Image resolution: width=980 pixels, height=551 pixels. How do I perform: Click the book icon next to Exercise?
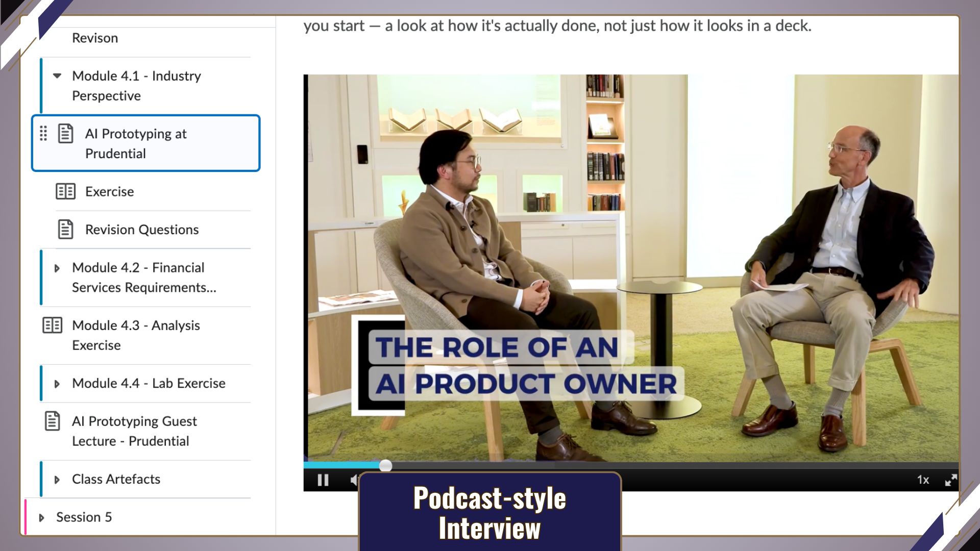click(x=65, y=191)
